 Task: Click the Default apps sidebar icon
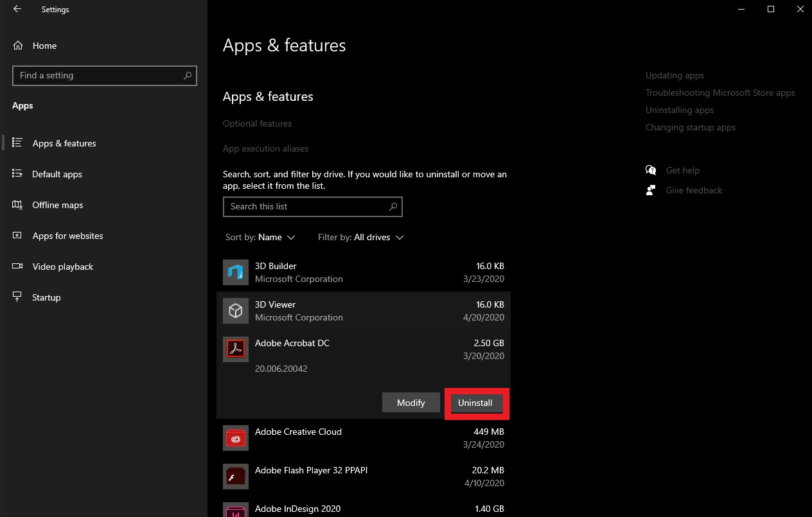click(18, 173)
